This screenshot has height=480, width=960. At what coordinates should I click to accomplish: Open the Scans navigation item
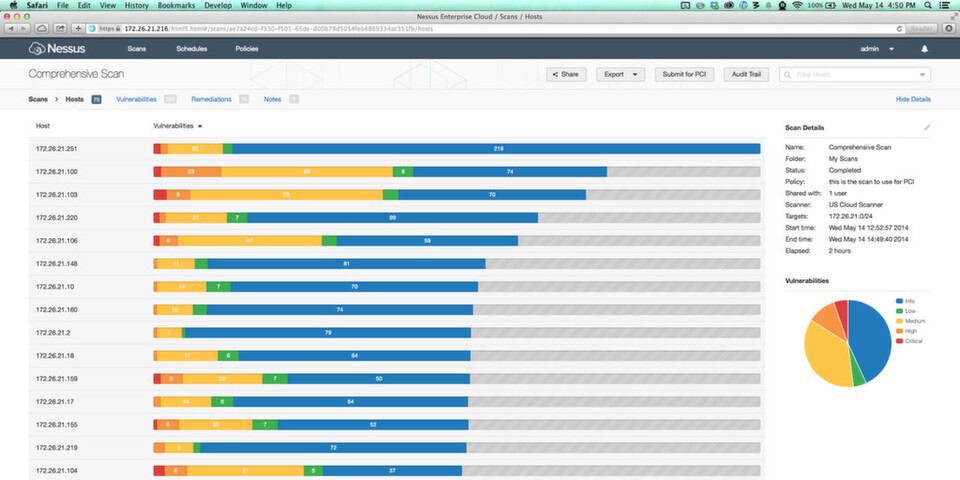click(137, 49)
